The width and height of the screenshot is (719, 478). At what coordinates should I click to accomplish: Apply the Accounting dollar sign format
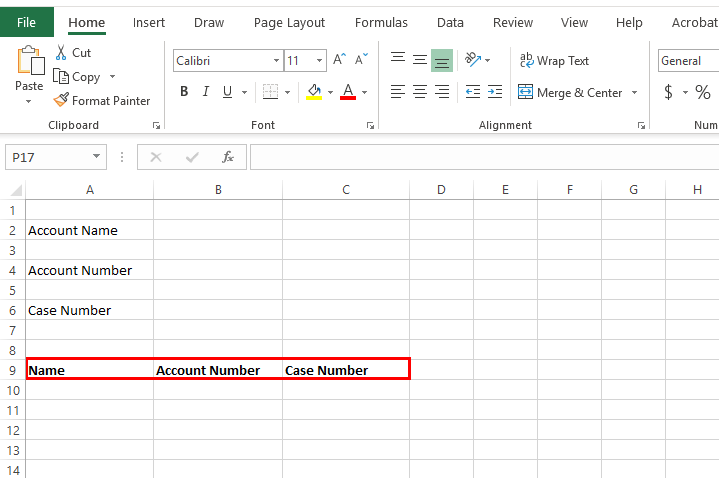pyautogui.click(x=668, y=92)
